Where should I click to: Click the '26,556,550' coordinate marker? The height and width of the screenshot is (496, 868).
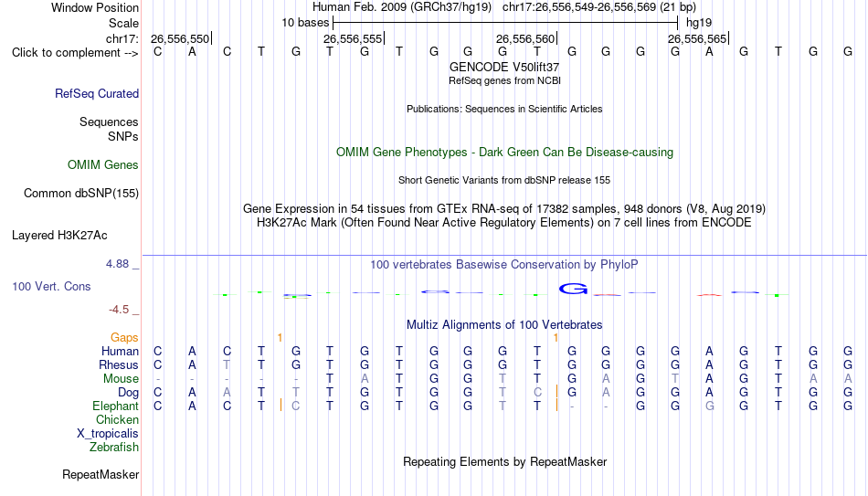tap(180, 38)
